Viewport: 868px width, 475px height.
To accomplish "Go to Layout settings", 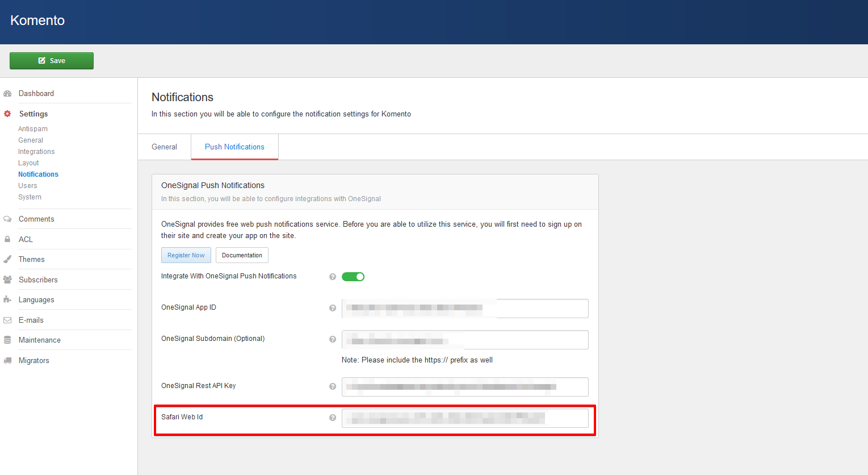I will pyautogui.click(x=28, y=163).
